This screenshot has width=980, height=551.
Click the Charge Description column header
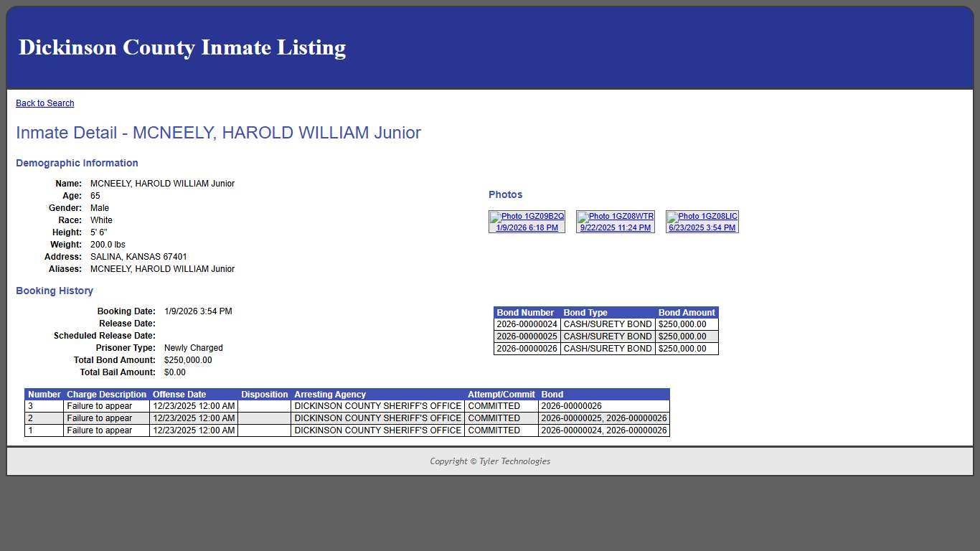point(105,394)
